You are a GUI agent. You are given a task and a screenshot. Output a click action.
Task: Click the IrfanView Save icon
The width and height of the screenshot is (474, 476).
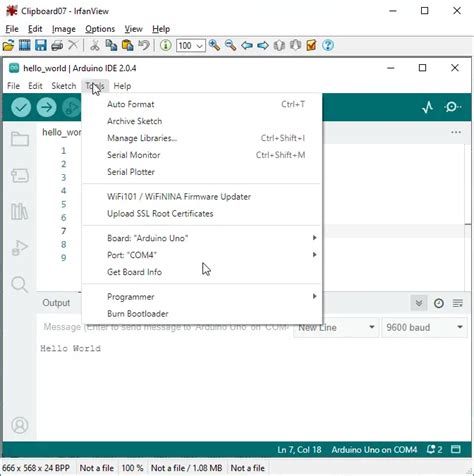coord(41,45)
